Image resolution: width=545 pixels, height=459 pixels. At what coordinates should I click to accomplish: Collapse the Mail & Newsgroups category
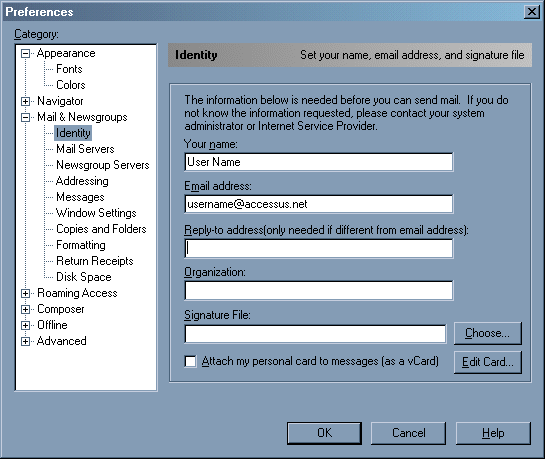25,117
